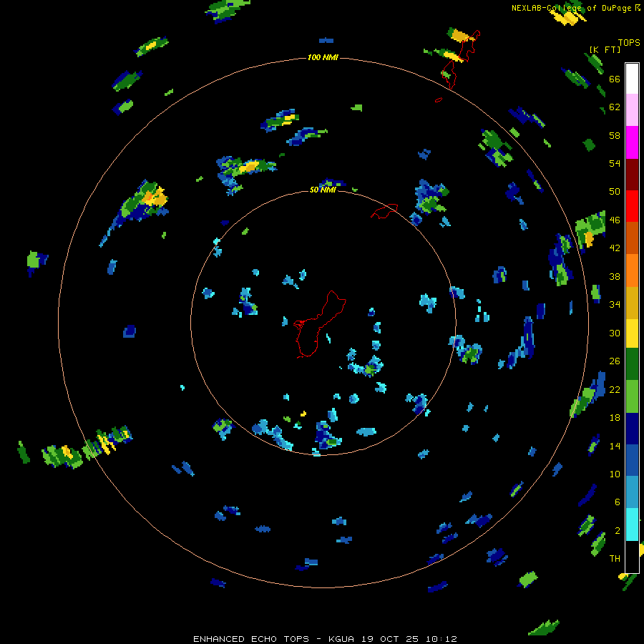Viewport: 644px width, 644px height.
Task: Click the dark green legend band
Action: coord(632,364)
